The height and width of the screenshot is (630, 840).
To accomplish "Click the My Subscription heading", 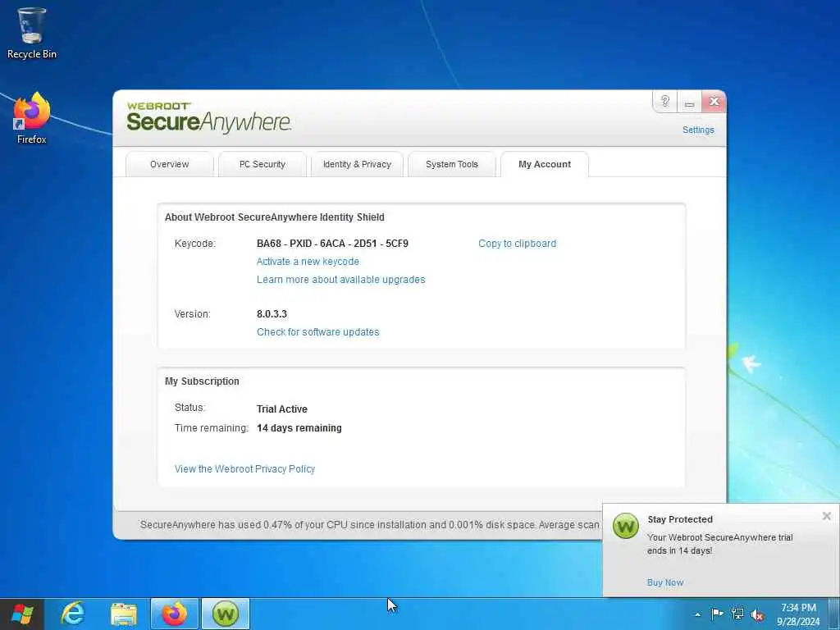I will coord(202,381).
